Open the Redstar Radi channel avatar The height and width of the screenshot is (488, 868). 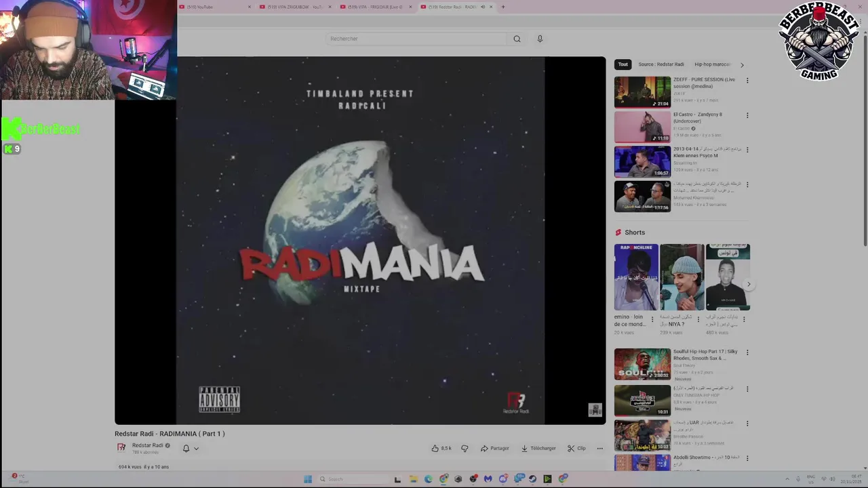coord(121,447)
